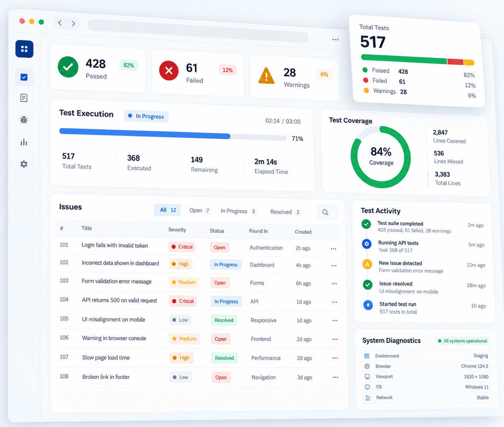Click the browser back arrow

pos(60,23)
